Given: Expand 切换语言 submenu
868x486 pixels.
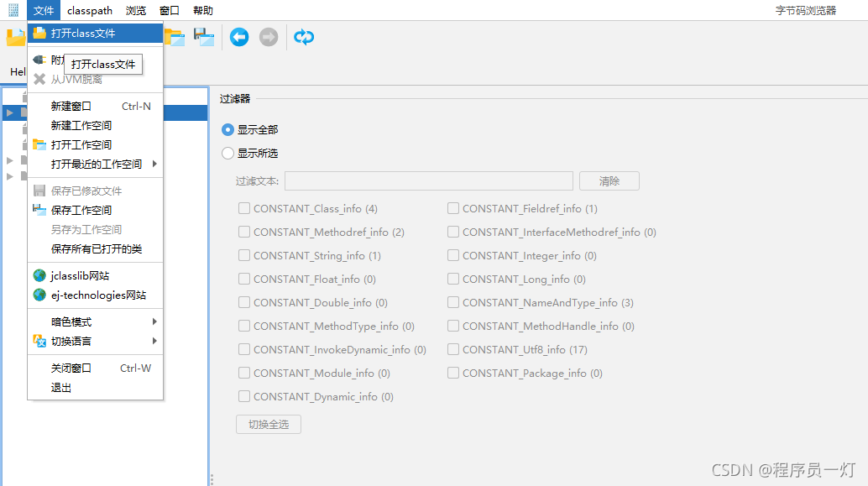Looking at the screenshot, I should click(x=95, y=342).
